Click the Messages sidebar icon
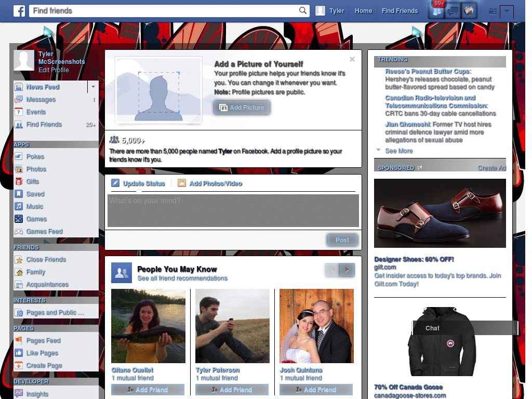The image size is (532, 399). pyautogui.click(x=19, y=99)
